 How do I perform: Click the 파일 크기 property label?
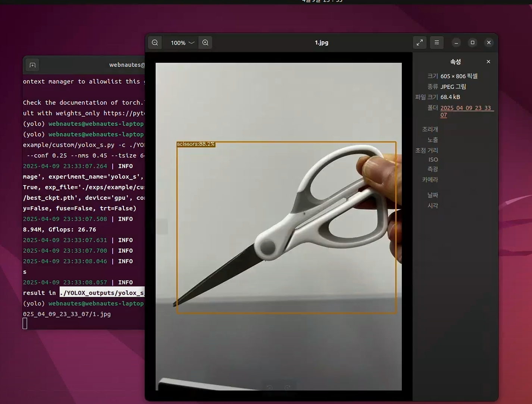click(427, 97)
